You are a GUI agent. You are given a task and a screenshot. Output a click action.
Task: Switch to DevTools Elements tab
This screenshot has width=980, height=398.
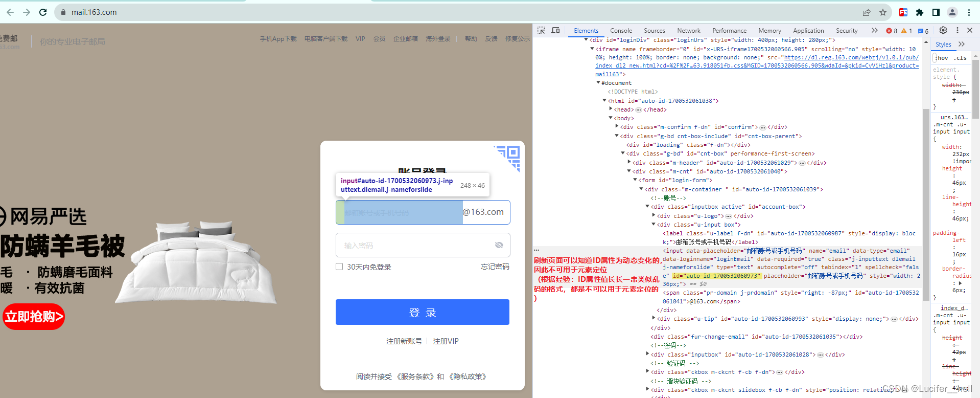click(586, 31)
